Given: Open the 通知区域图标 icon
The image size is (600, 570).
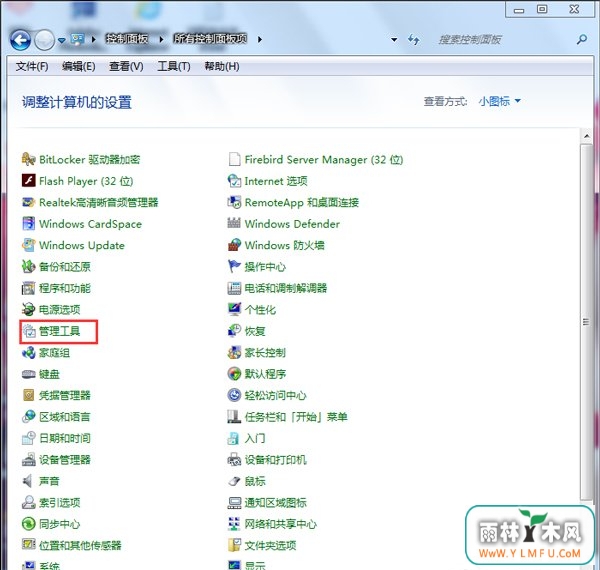Looking at the screenshot, I should tap(234, 502).
